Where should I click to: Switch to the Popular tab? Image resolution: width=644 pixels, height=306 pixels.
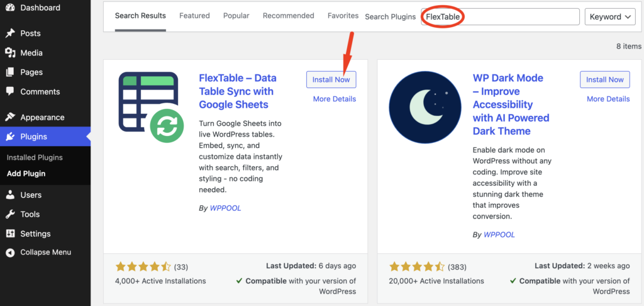pyautogui.click(x=236, y=16)
